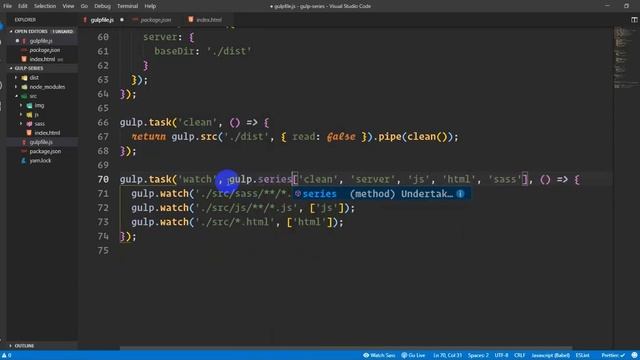This screenshot has height=360, width=640.
Task: Click the ESLint status bar item
Action: (582, 356)
